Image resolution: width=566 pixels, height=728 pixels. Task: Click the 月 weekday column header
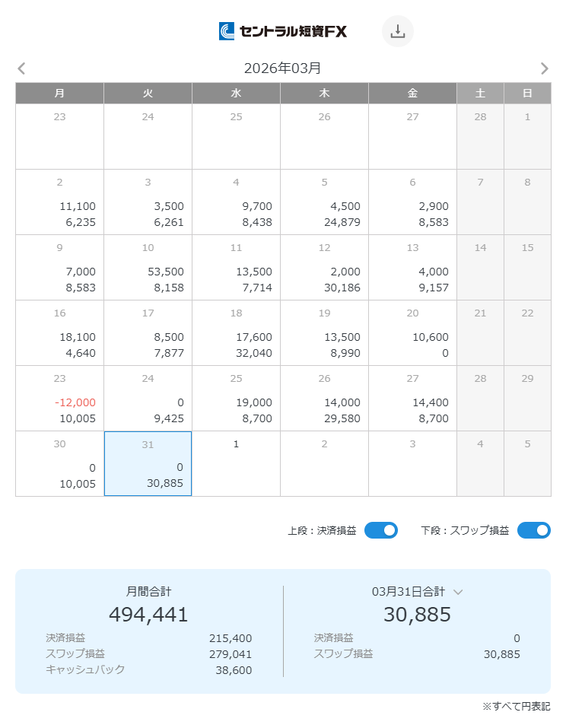(x=59, y=93)
